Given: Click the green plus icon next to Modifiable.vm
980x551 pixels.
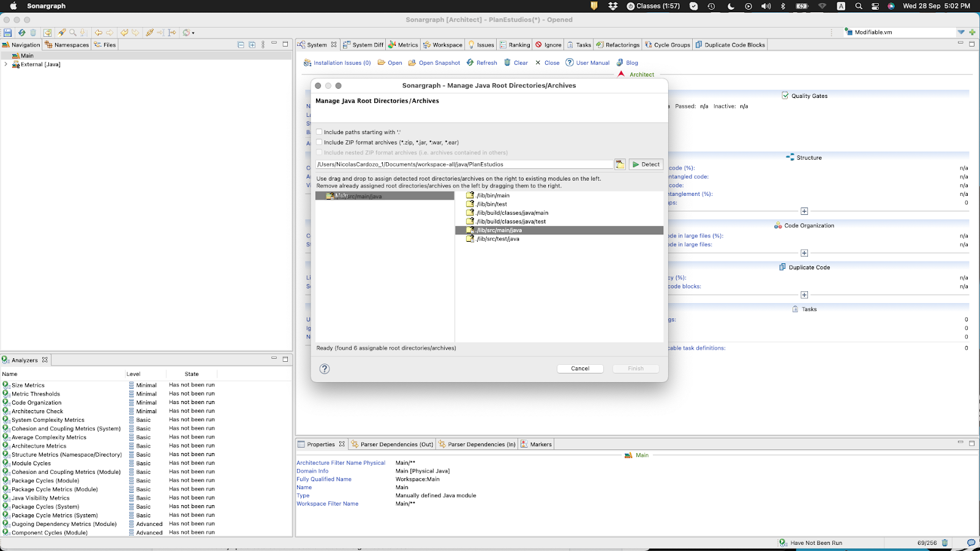Looking at the screenshot, I should (972, 32).
